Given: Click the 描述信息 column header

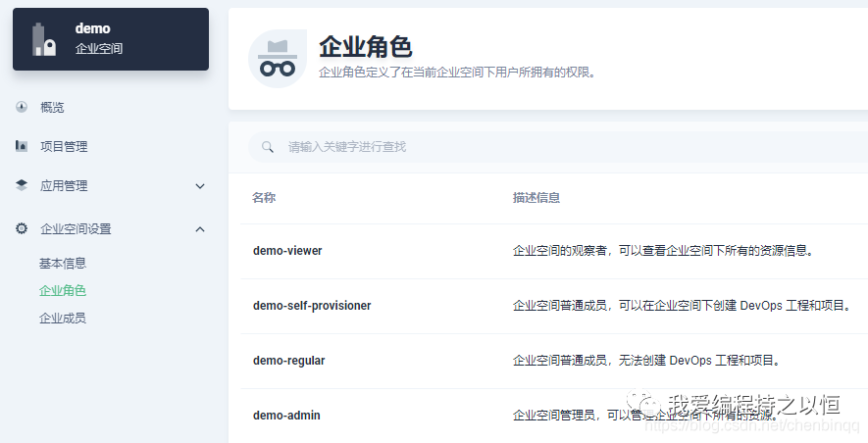Looking at the screenshot, I should click(536, 197).
